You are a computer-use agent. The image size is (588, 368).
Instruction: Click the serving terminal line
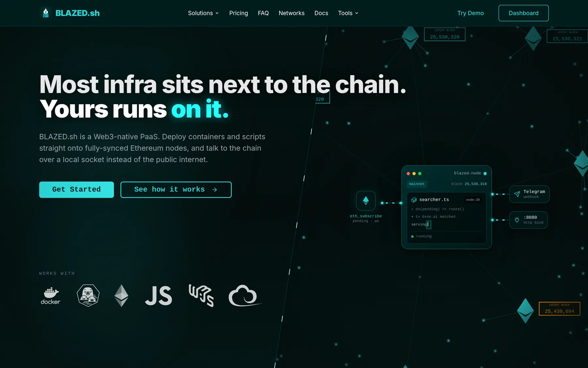pyautogui.click(x=421, y=225)
